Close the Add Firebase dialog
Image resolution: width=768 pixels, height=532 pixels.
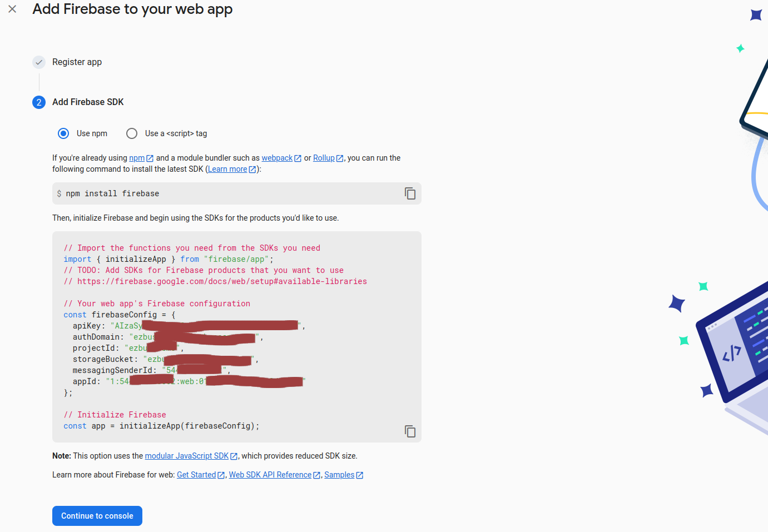(12, 9)
